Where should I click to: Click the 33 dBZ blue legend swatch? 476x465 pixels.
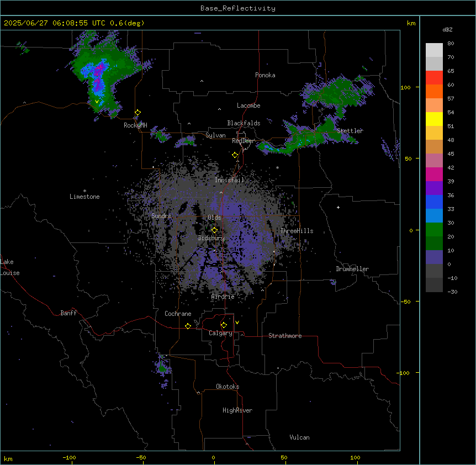point(434,202)
